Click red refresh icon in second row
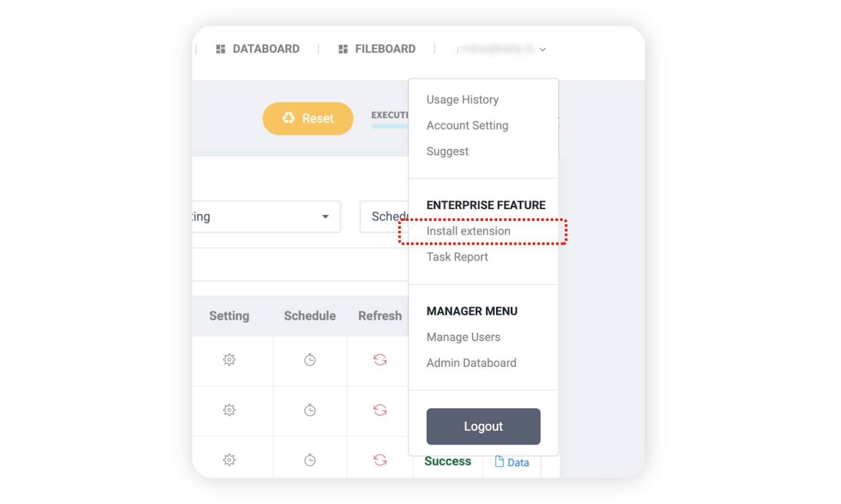The image size is (841, 504). click(380, 410)
